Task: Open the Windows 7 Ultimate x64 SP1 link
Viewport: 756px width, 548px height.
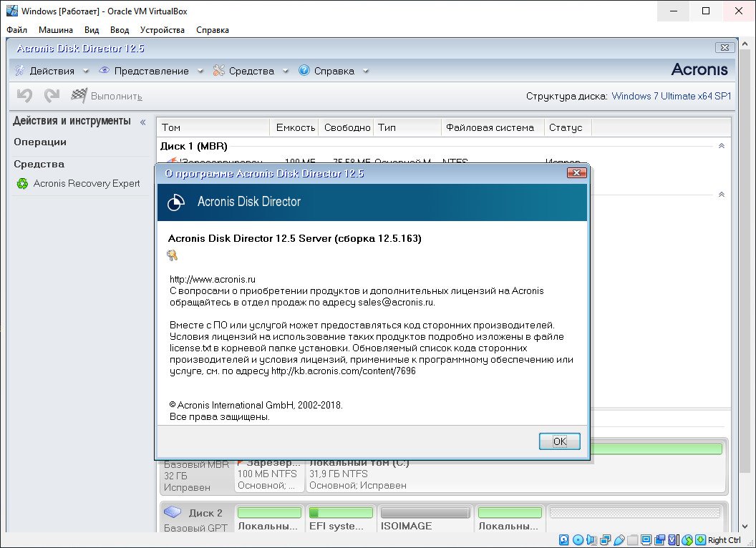Action: (671, 96)
